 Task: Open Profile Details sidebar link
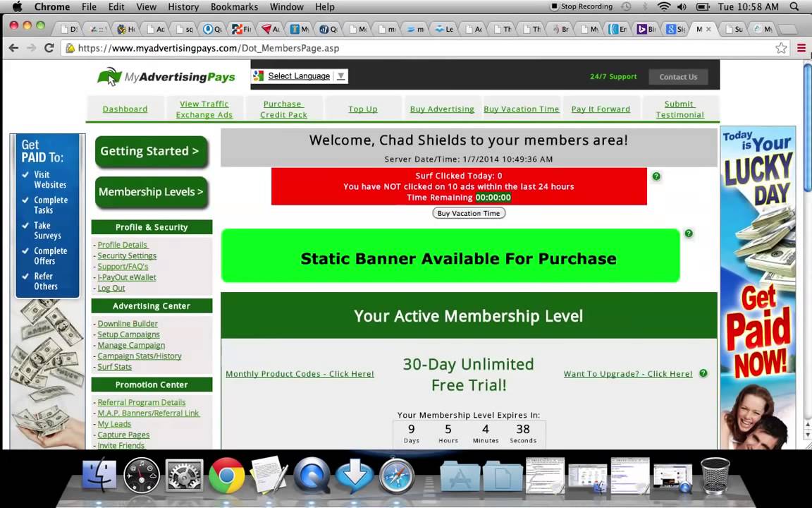(x=123, y=245)
